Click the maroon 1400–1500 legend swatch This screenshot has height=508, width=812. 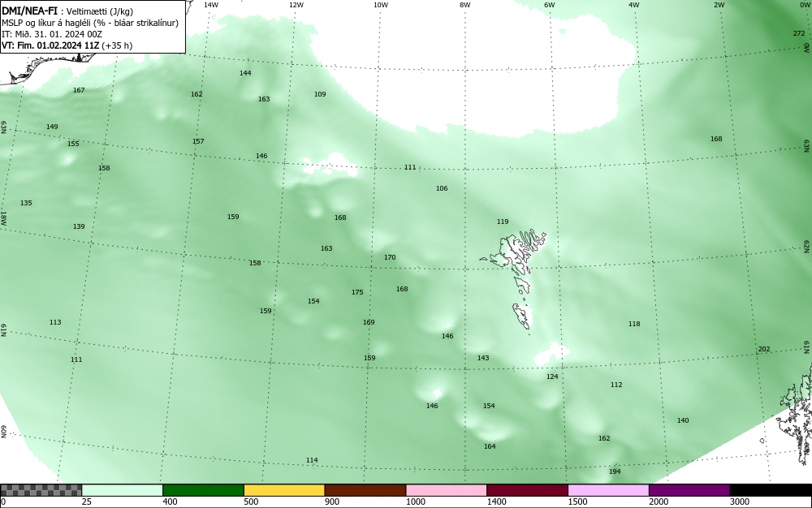click(x=527, y=490)
